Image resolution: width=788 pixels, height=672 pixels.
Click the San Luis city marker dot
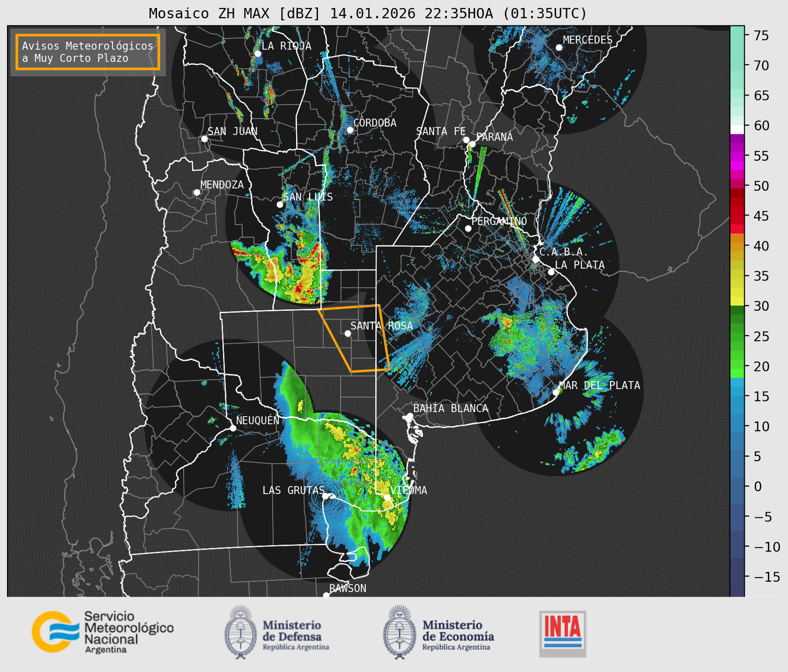(x=280, y=204)
